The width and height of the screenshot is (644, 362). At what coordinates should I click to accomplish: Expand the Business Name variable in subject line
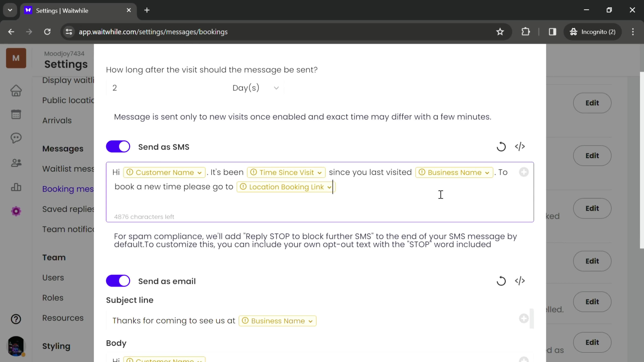310,321
